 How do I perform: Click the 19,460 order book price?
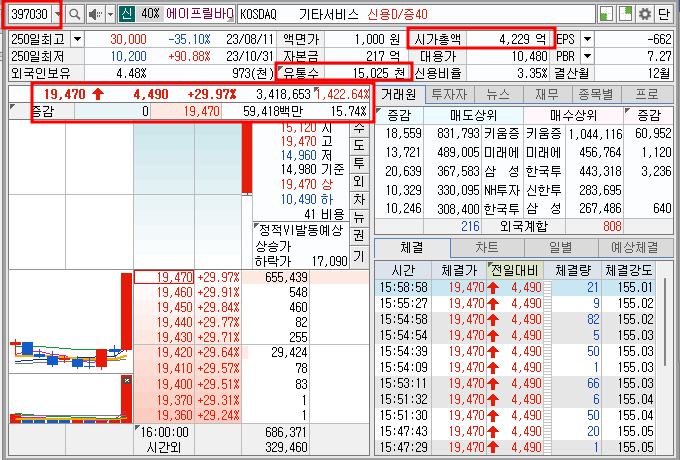coord(174,292)
